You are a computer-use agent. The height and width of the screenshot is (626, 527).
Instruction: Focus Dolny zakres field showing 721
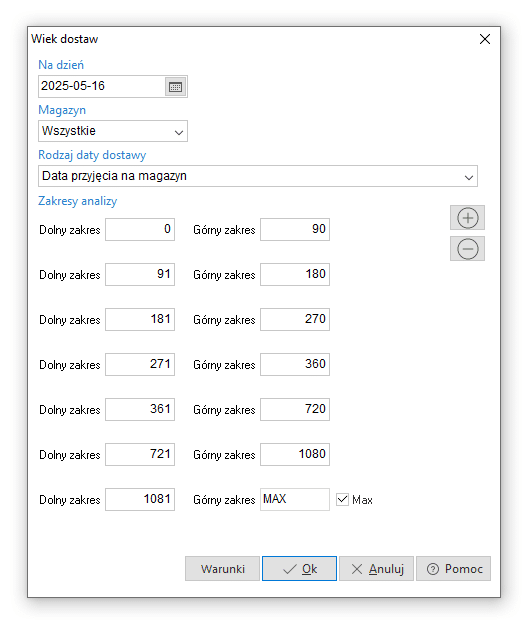click(x=140, y=454)
